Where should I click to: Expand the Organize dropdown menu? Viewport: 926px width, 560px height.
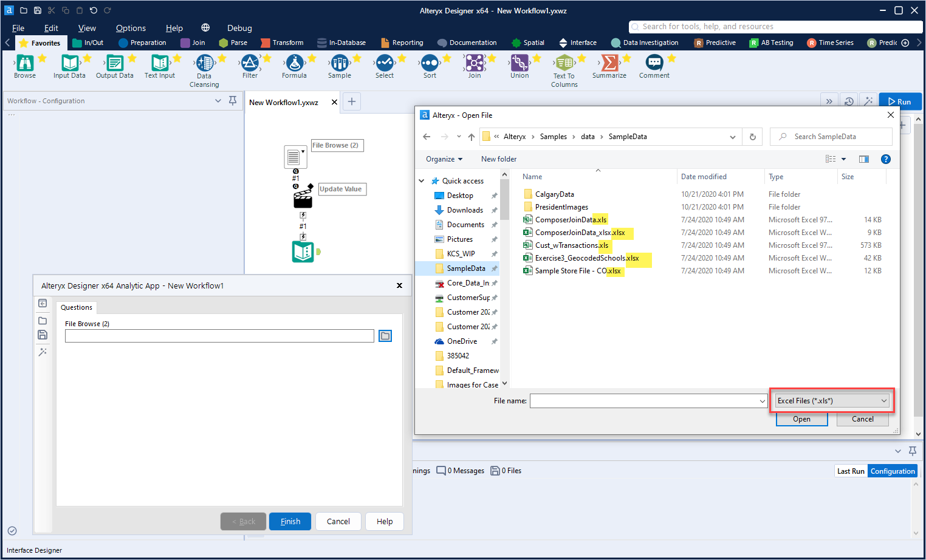(x=444, y=159)
